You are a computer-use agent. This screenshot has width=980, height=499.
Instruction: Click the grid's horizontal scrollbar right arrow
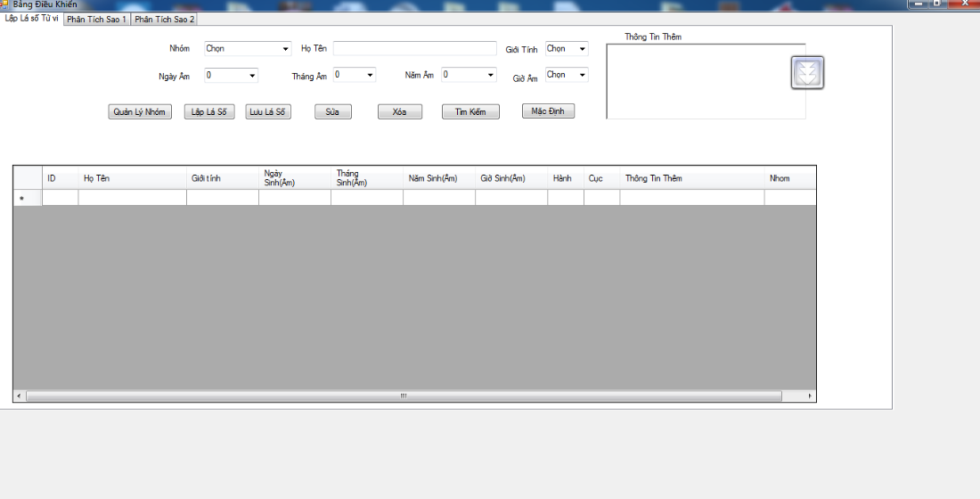809,396
